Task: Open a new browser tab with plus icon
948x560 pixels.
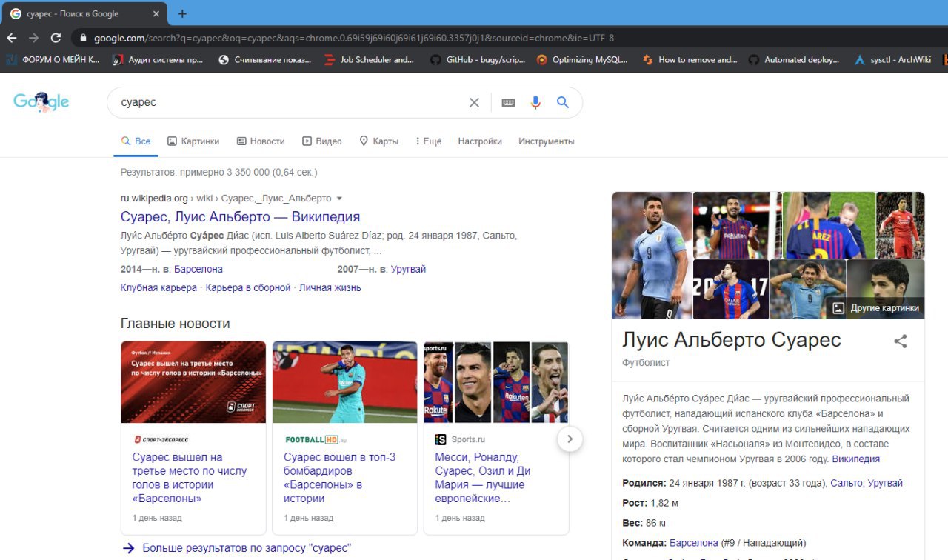Action: tap(182, 13)
